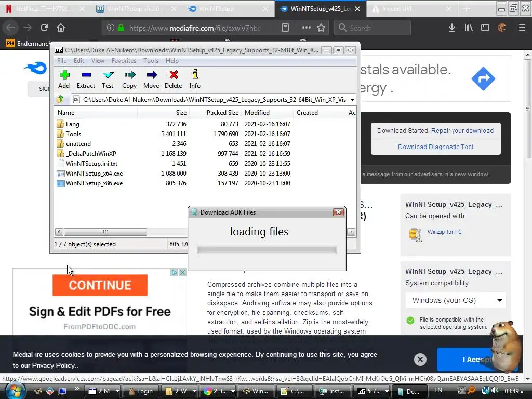The width and height of the screenshot is (532, 399).
Task: Click the Move toolbar icon
Action: click(151, 75)
